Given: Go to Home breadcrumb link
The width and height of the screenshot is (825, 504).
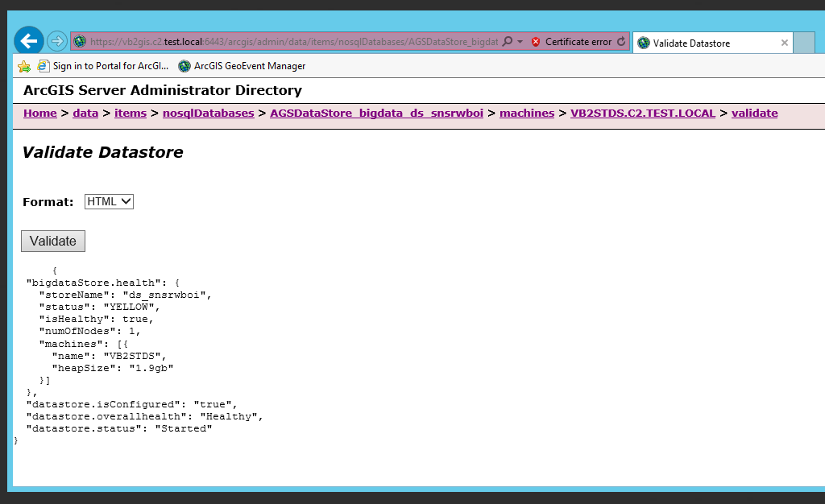Looking at the screenshot, I should [40, 113].
